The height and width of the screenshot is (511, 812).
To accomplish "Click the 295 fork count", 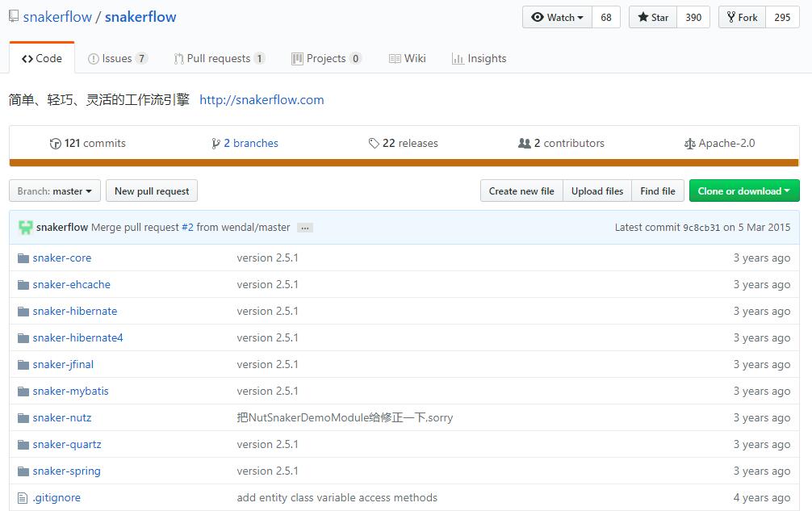I will pos(782,18).
